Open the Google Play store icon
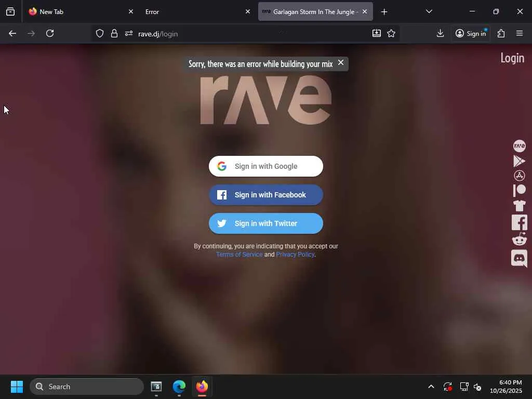Image resolution: width=532 pixels, height=399 pixels. [x=519, y=161]
